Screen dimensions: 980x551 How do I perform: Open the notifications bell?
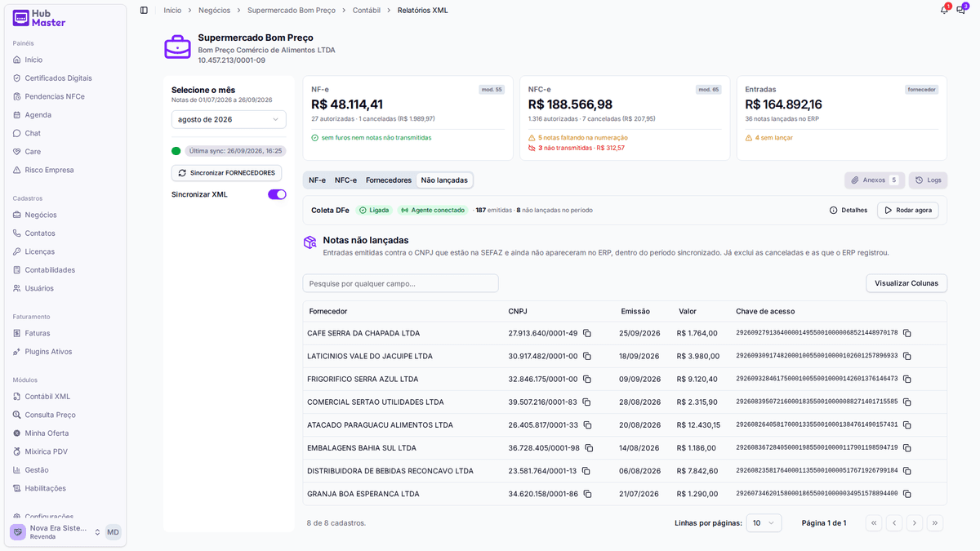pyautogui.click(x=944, y=10)
